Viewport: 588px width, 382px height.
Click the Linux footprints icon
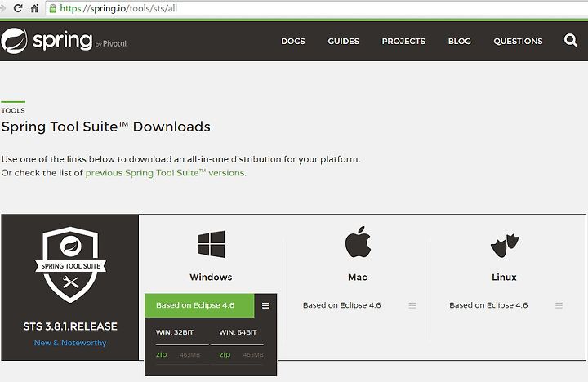coord(505,246)
